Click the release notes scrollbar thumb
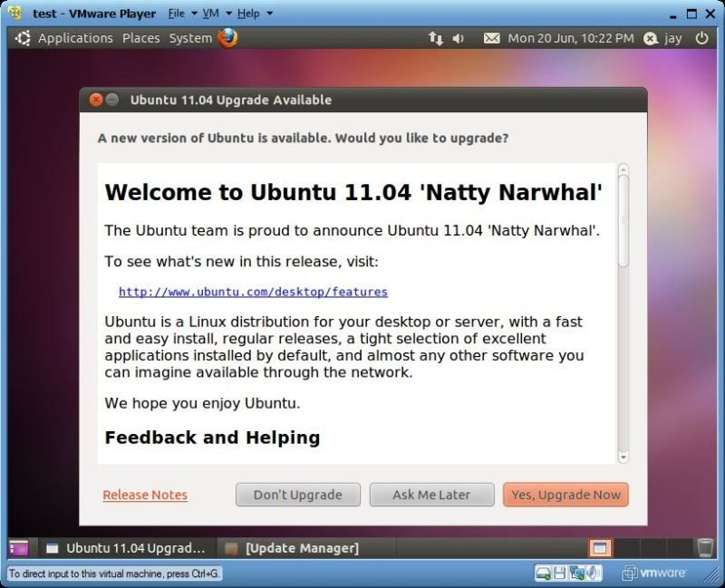The image size is (725, 588). point(623,220)
